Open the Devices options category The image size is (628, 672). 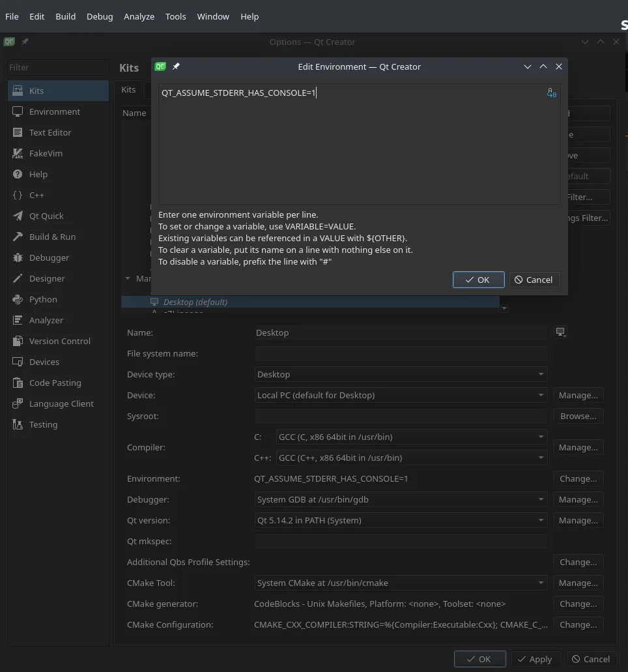coord(58,362)
